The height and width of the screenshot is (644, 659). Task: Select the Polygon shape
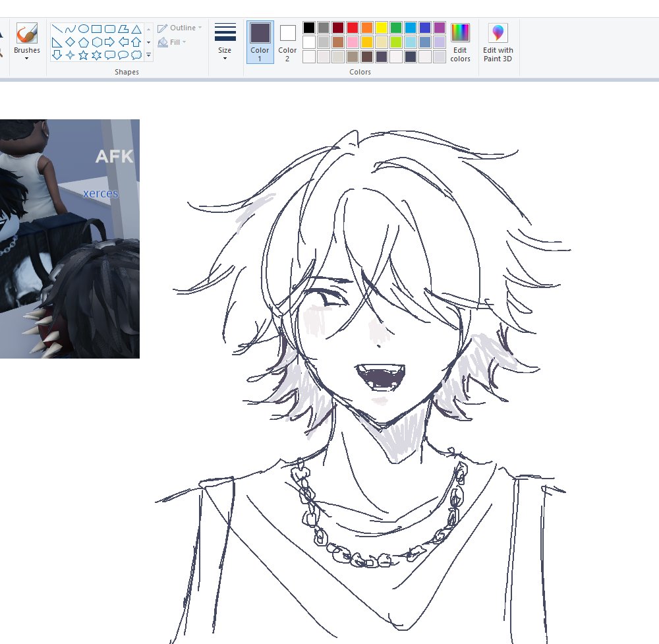(x=123, y=30)
